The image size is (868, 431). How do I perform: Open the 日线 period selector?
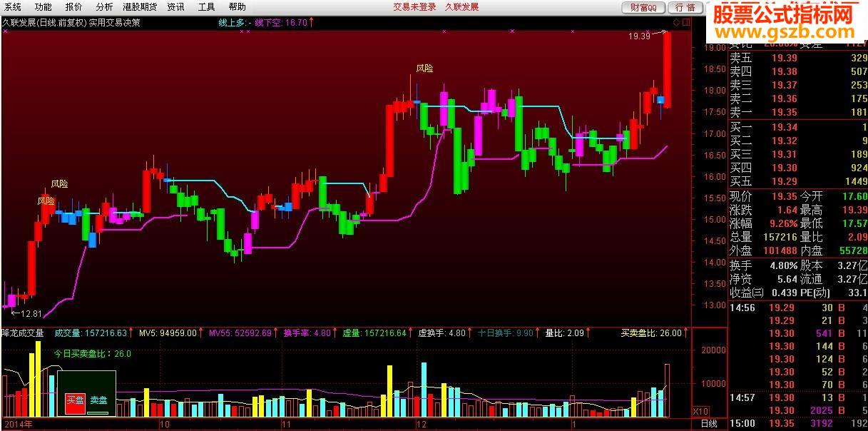[x=710, y=424]
